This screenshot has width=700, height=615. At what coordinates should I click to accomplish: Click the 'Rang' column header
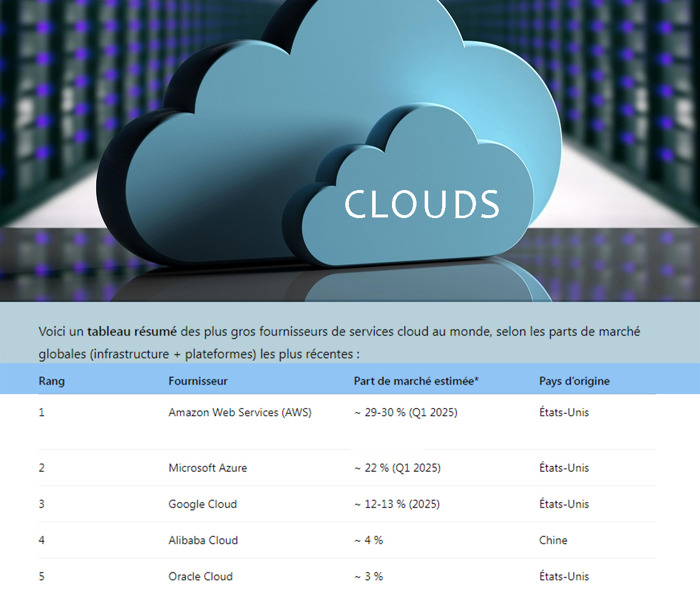click(x=51, y=381)
